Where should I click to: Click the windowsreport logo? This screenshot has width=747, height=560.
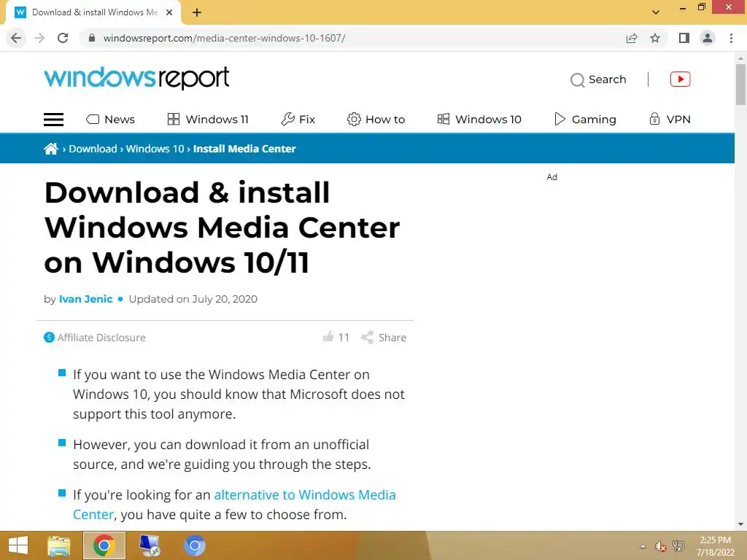tap(136, 77)
